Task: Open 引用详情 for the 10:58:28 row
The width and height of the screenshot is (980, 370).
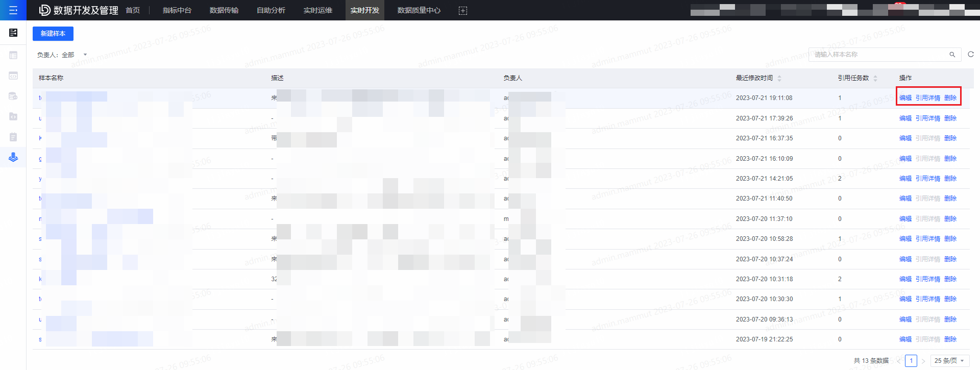Action: coord(928,239)
